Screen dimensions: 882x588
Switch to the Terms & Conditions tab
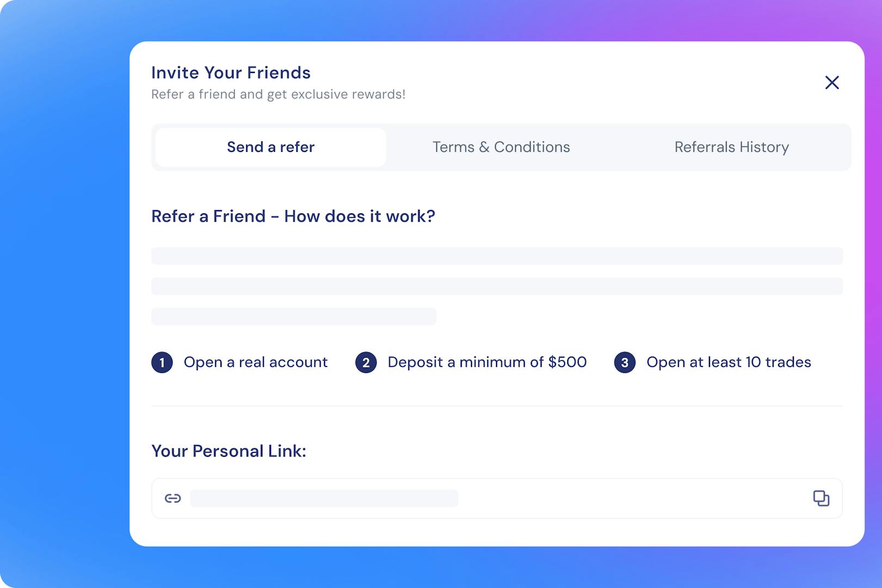click(x=501, y=147)
